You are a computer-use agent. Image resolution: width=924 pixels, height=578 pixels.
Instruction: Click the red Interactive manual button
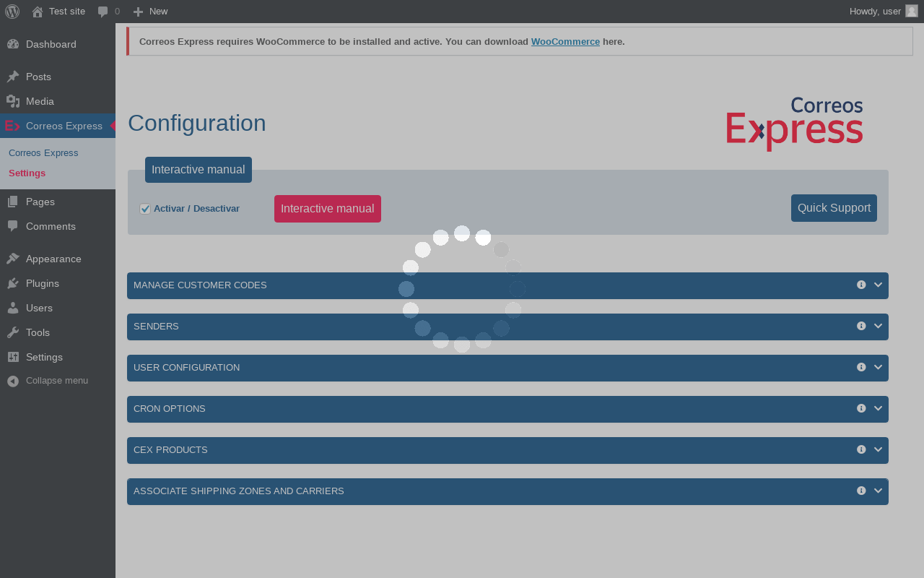pyautogui.click(x=328, y=209)
